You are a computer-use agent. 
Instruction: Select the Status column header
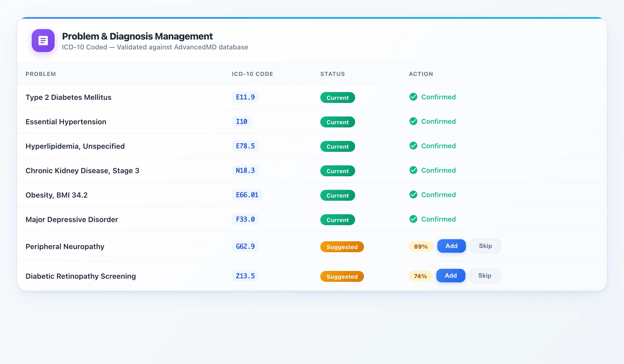tap(333, 74)
